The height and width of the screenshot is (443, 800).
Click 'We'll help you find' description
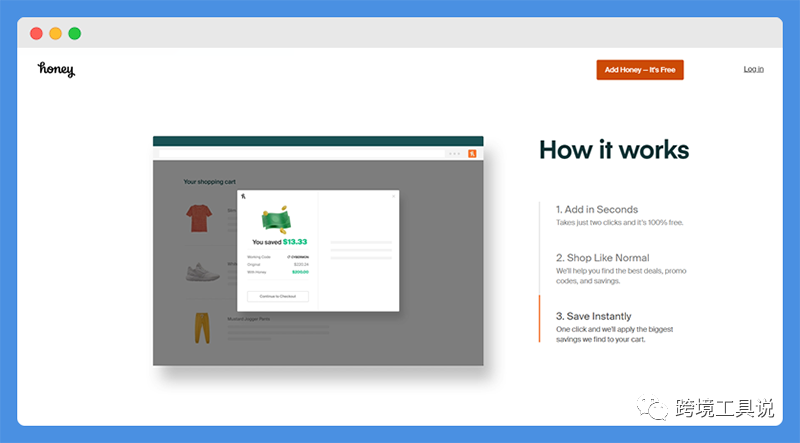(621, 276)
